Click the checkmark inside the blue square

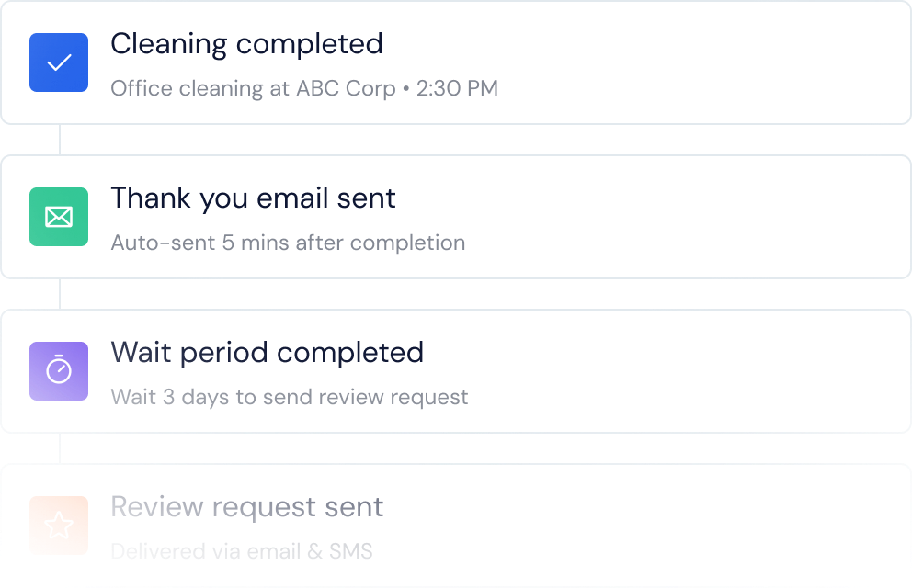[58, 62]
